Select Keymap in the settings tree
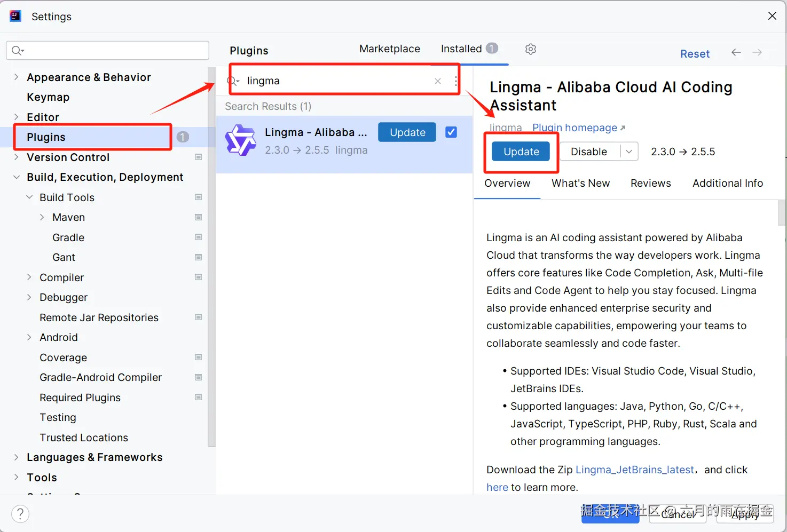 pyautogui.click(x=48, y=97)
